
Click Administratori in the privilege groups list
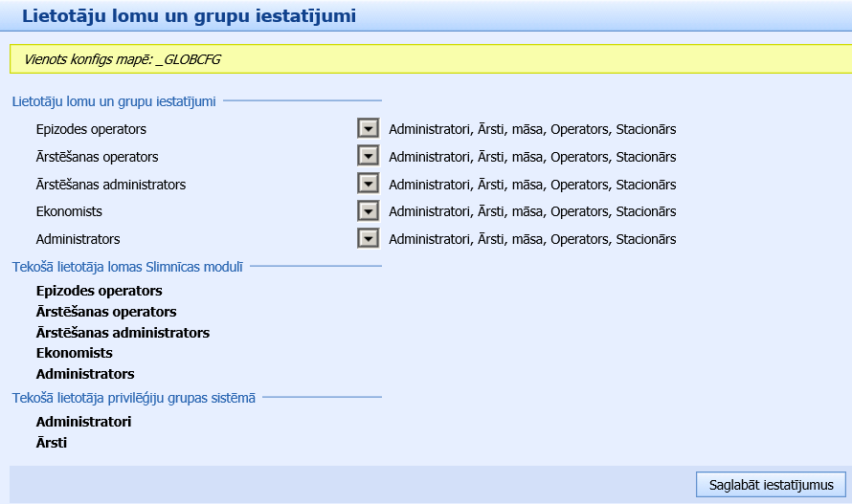point(83,421)
